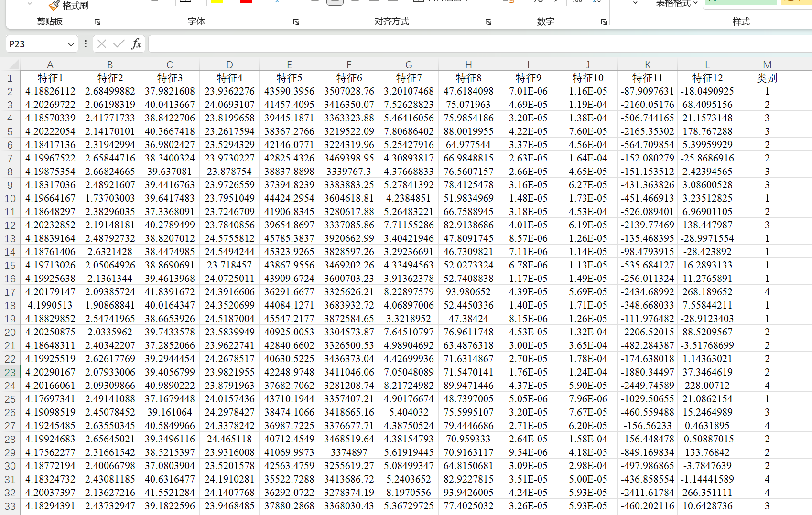Select cell containing 2.06198319
Screen dimensions: 812x515
click(110, 105)
